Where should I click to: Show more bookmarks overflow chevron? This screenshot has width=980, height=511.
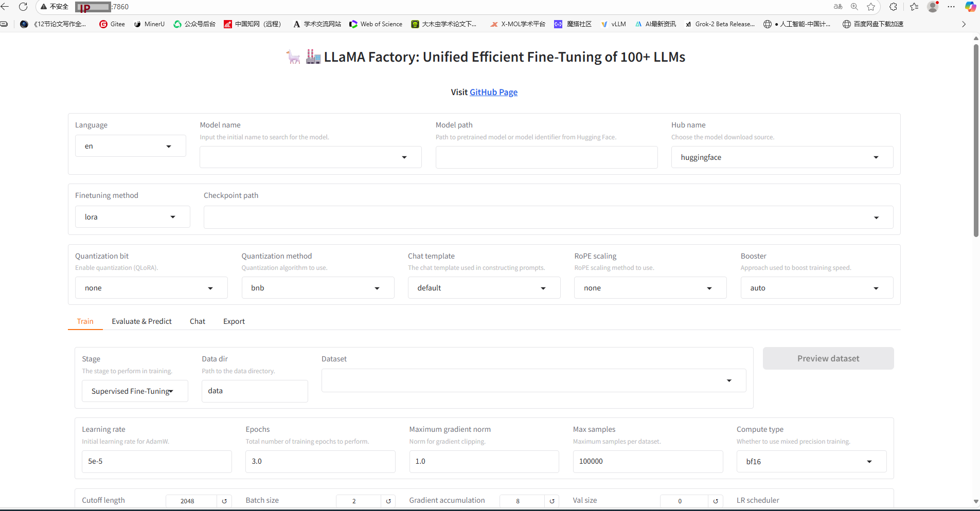(964, 24)
